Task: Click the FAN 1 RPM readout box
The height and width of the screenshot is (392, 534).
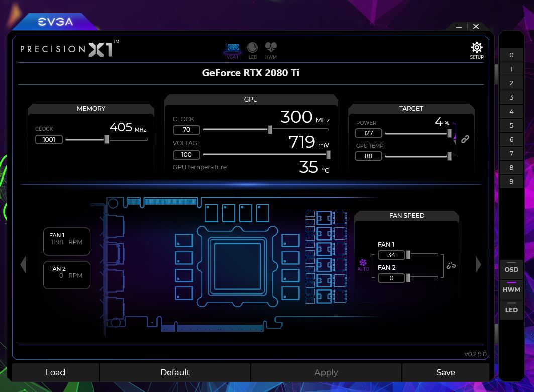Action: click(x=67, y=241)
